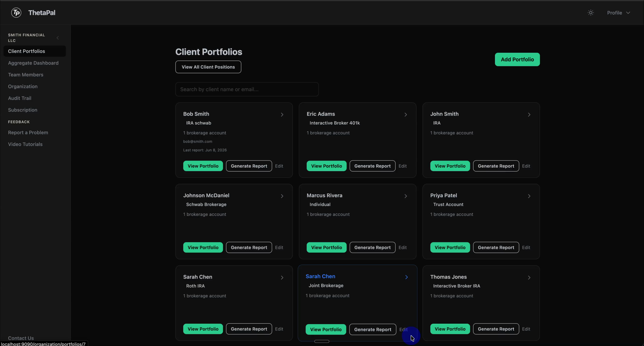View Portfolio for Priya Patel
Image resolution: width=644 pixels, height=346 pixels.
450,247
